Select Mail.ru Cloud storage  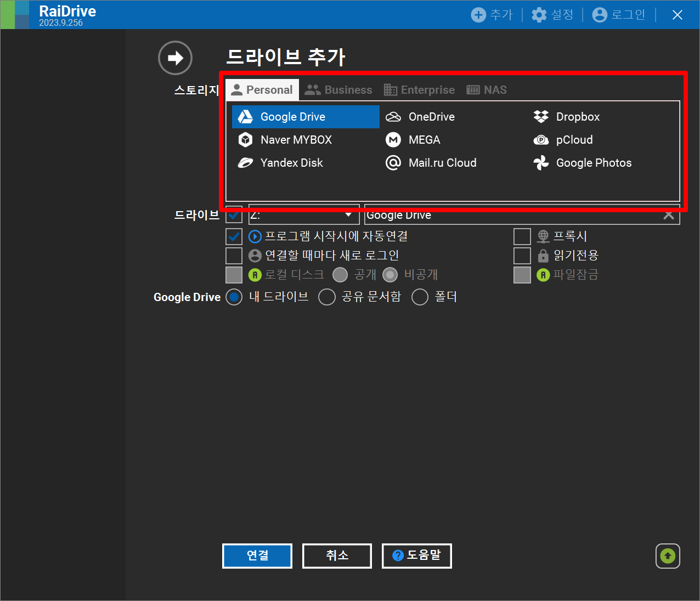point(431,163)
